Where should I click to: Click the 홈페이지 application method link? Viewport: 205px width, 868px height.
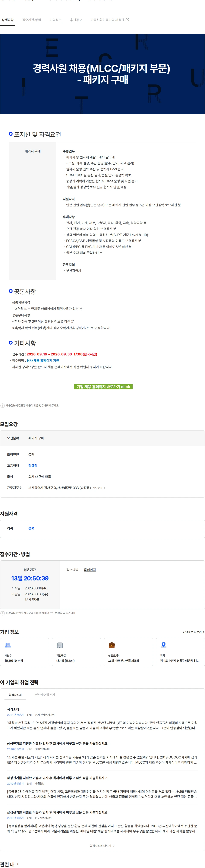click(x=90, y=570)
